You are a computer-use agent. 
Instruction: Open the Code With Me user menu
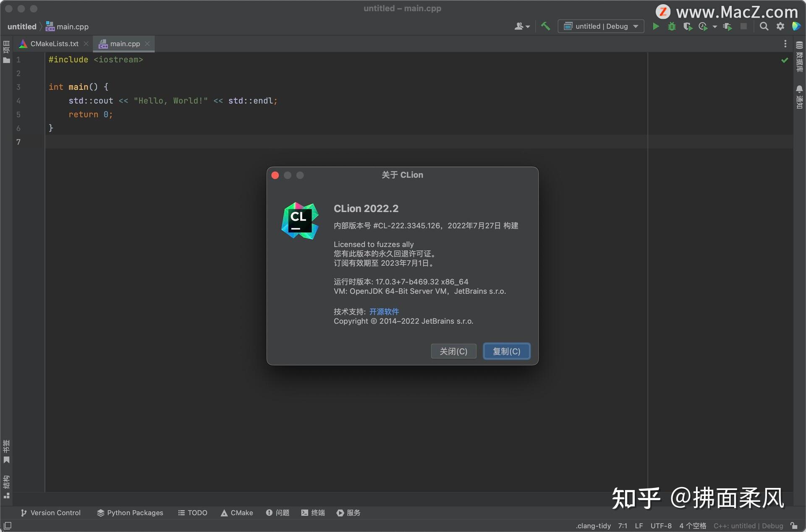coord(522,26)
